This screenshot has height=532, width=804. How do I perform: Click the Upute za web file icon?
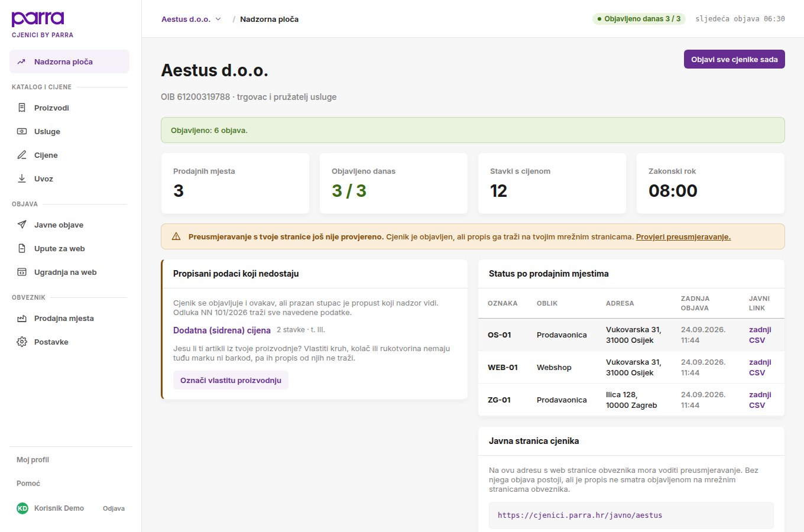[x=22, y=248]
